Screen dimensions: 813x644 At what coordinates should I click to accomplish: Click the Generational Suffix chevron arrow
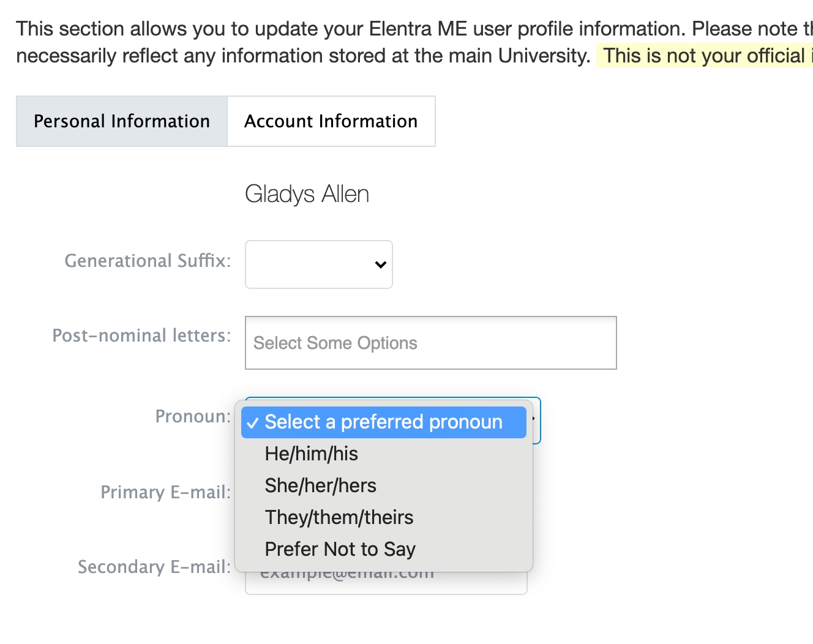point(380,264)
